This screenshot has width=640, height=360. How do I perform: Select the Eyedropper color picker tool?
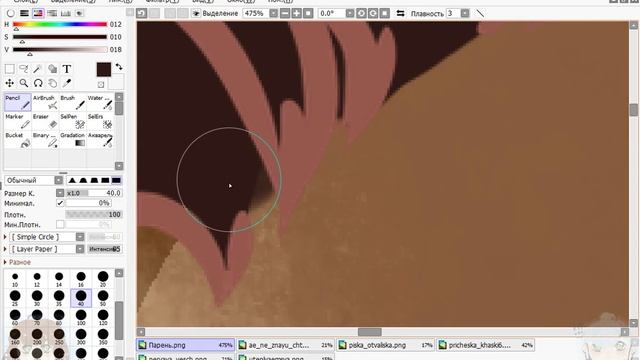coord(67,83)
